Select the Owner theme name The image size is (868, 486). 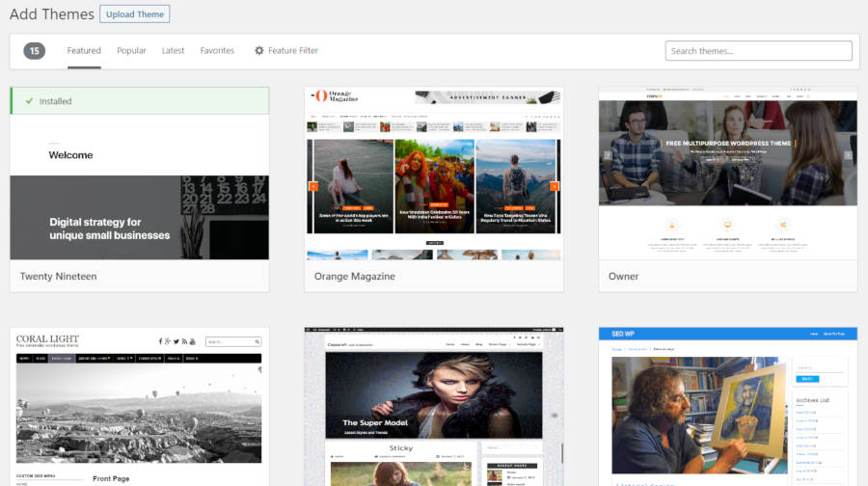(x=623, y=276)
